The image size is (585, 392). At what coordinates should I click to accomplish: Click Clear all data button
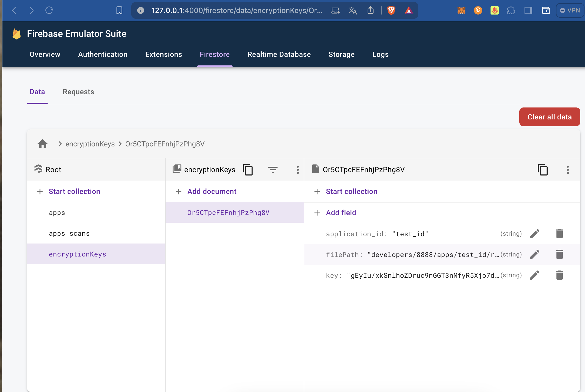click(x=549, y=117)
